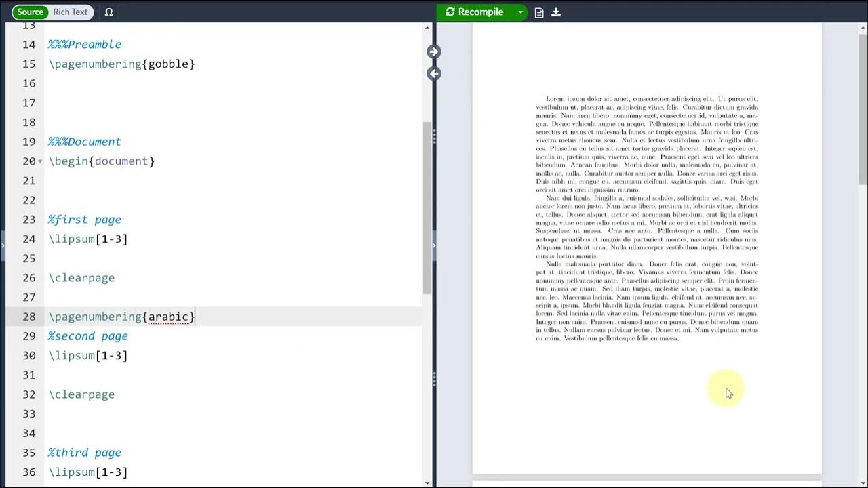Switch editor to Source mode
868x488 pixels.
tap(31, 12)
